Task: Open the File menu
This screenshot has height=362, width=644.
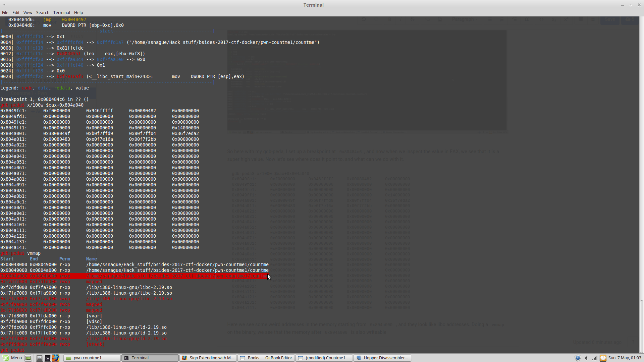Action: [5, 12]
